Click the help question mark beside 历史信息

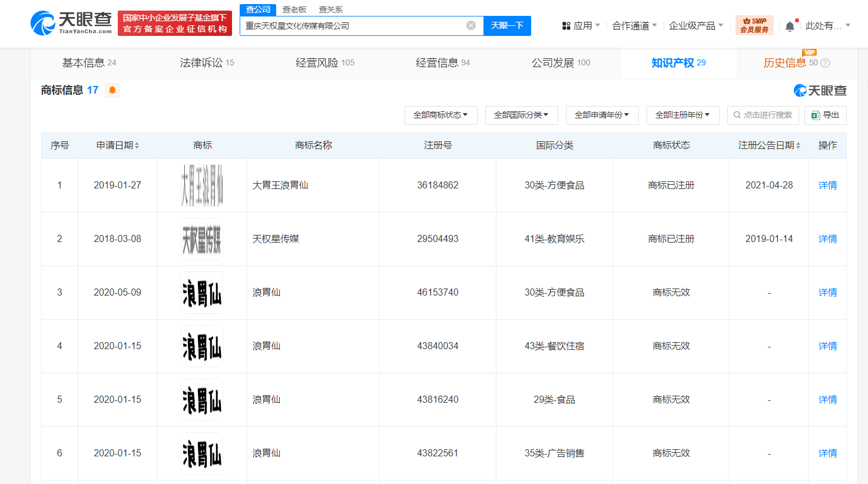click(x=826, y=63)
